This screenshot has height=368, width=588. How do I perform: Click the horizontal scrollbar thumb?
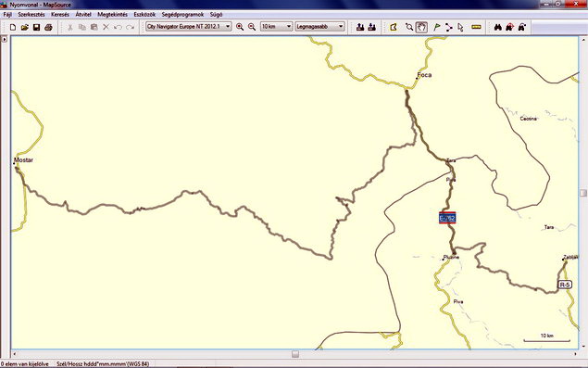pos(295,354)
